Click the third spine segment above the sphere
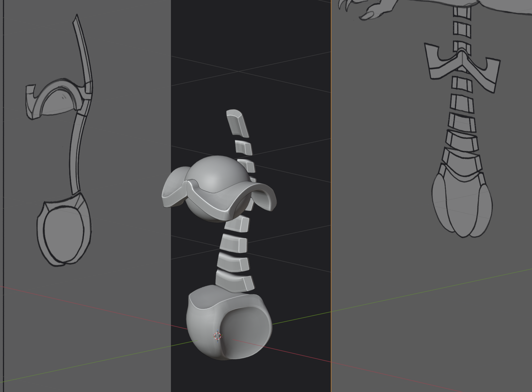The height and width of the screenshot is (392, 532). 247,165
